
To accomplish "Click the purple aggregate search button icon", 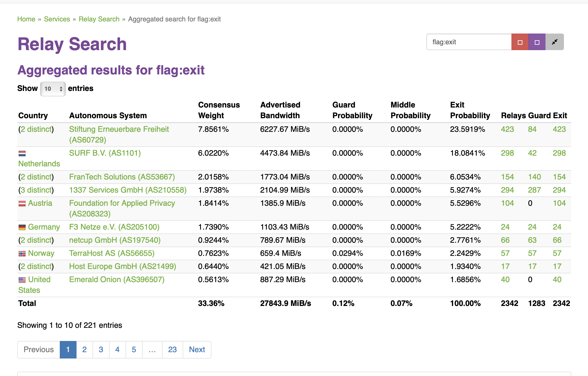I will (x=536, y=42).
